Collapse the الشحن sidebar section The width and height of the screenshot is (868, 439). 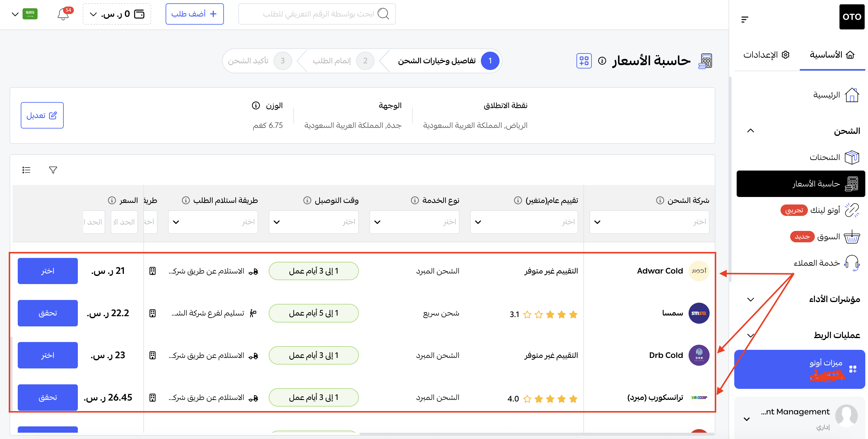tap(750, 131)
